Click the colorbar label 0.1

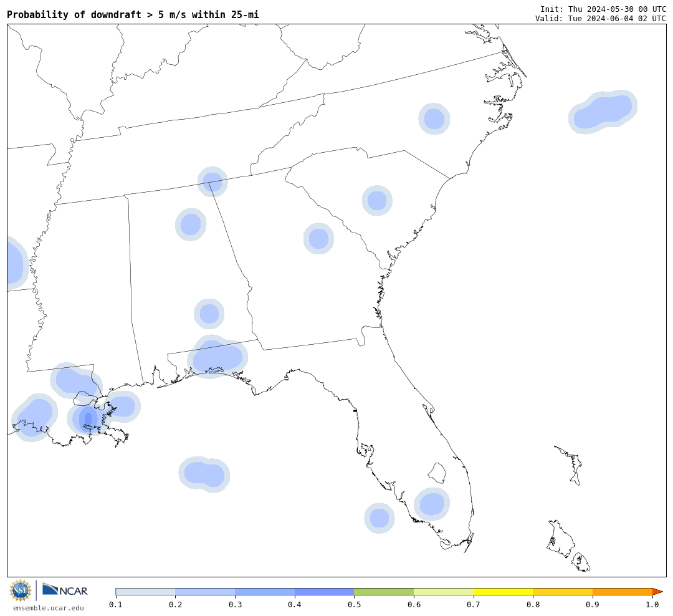(116, 604)
